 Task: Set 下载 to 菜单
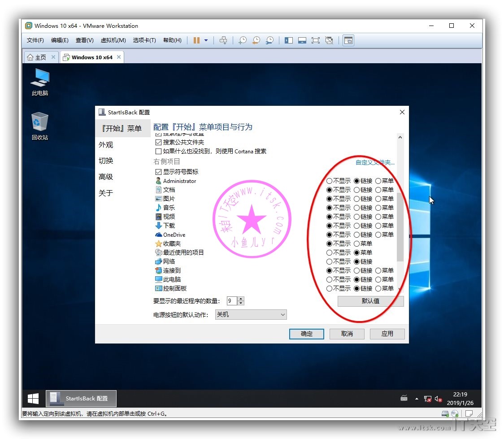(x=378, y=226)
